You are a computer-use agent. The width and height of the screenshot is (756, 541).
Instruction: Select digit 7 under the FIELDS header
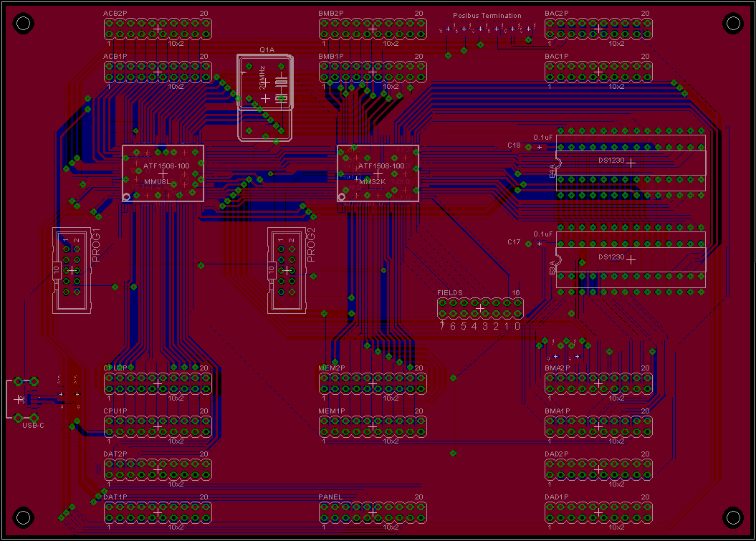point(442,327)
